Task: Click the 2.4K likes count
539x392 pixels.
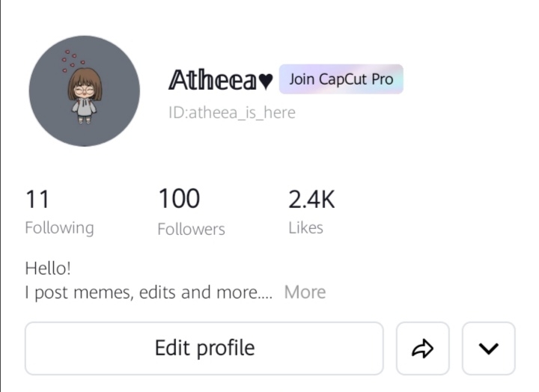Action: click(x=311, y=199)
